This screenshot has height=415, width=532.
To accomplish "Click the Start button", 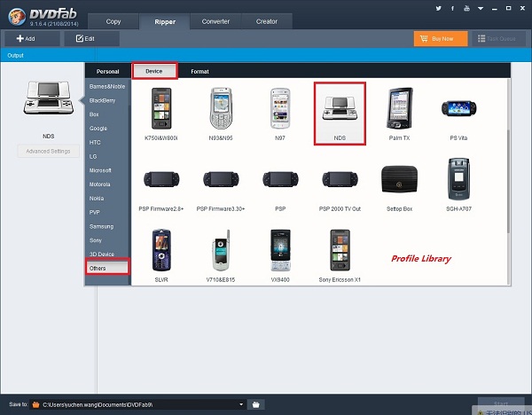I will (501, 403).
